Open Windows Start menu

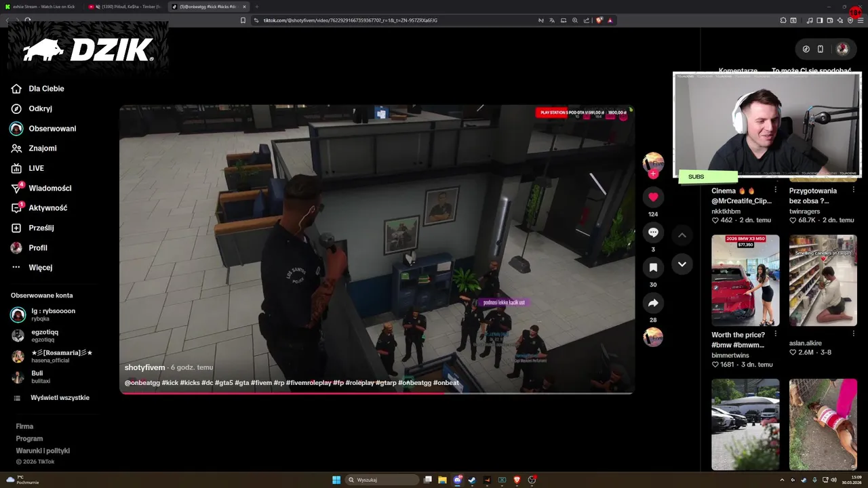pos(336,480)
